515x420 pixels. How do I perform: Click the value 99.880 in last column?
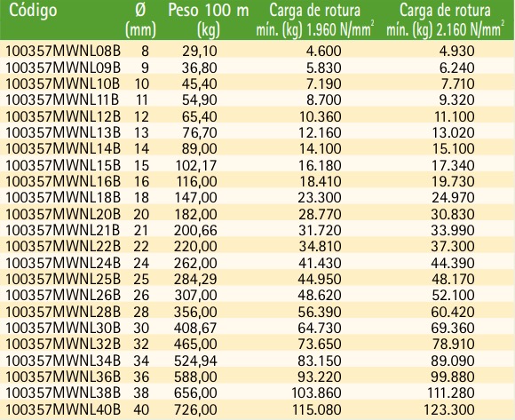click(453, 377)
